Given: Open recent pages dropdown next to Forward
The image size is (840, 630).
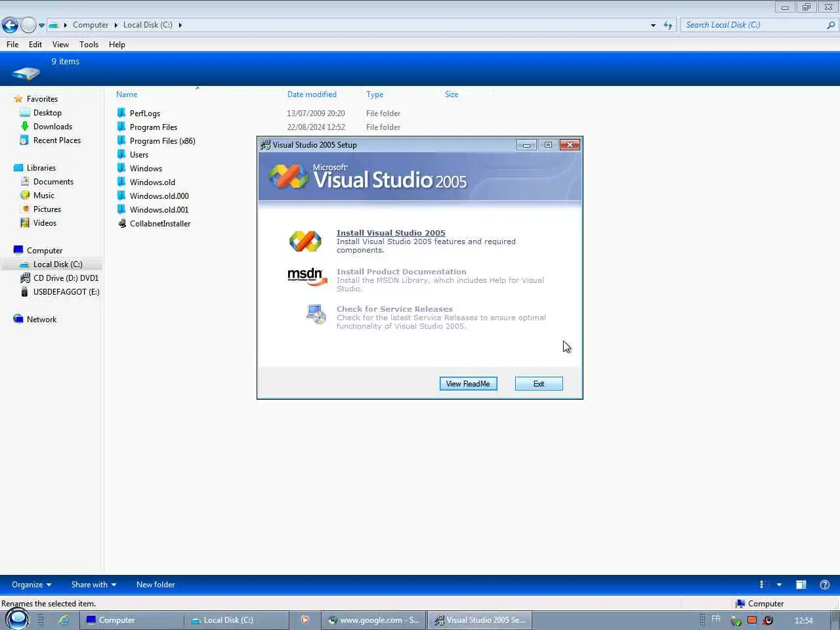Looking at the screenshot, I should [42, 26].
